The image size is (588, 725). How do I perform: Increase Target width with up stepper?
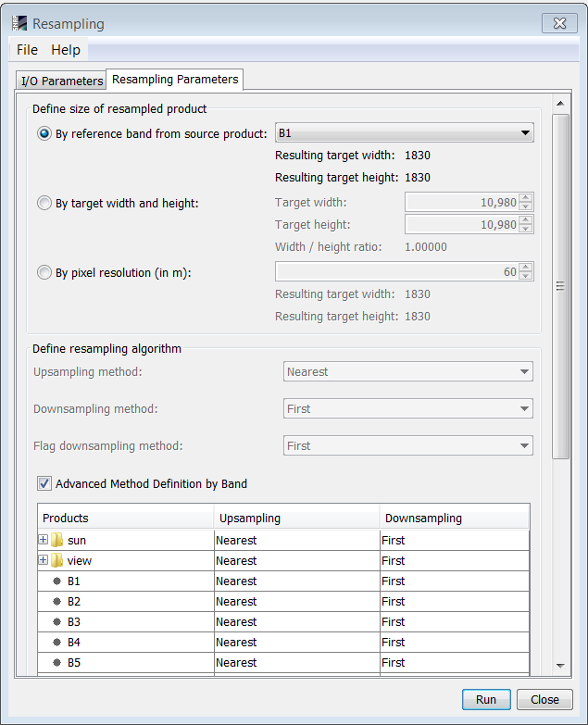coord(526,198)
